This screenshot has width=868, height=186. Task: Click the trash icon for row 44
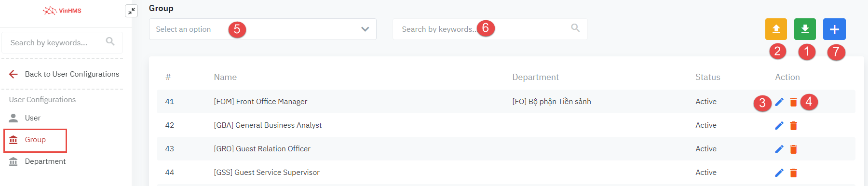click(x=793, y=173)
